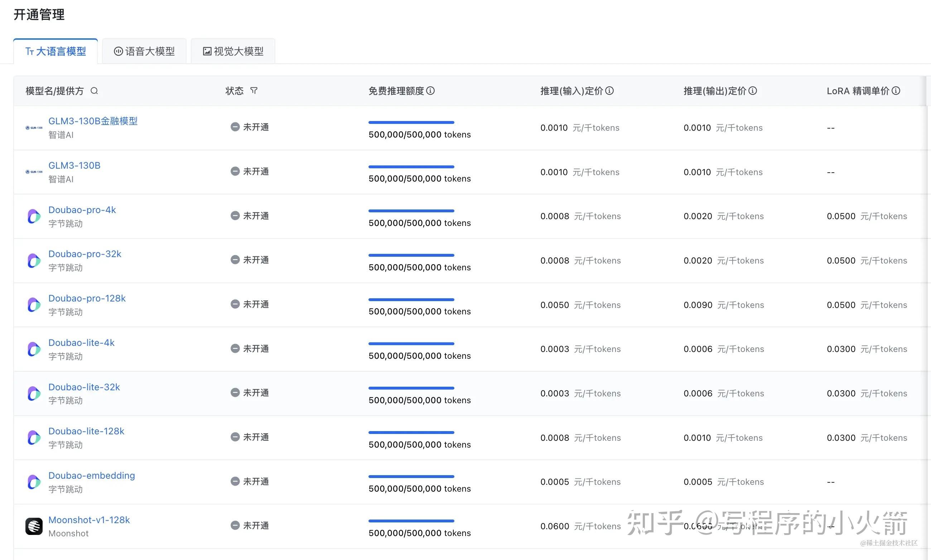Click 未开通 status icon for Doubao-lite-128k
931x560 pixels.
coord(235,437)
